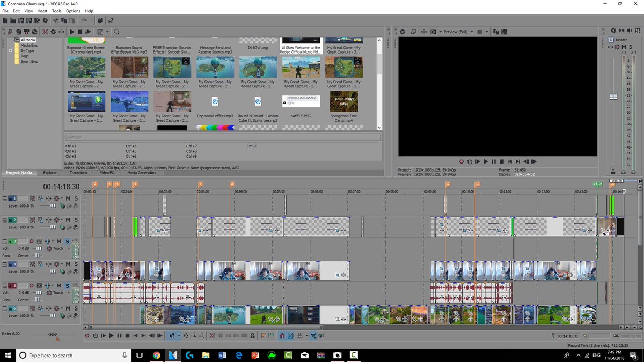Open the edit tool dropdown arrow in bottom toolbar
Image resolution: width=644 pixels, height=362 pixels.
(179, 336)
